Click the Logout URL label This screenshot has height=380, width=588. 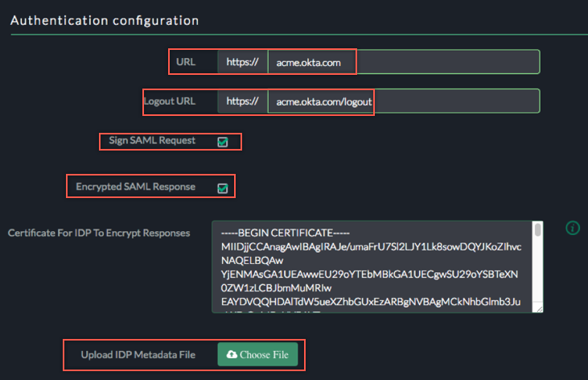coord(170,101)
